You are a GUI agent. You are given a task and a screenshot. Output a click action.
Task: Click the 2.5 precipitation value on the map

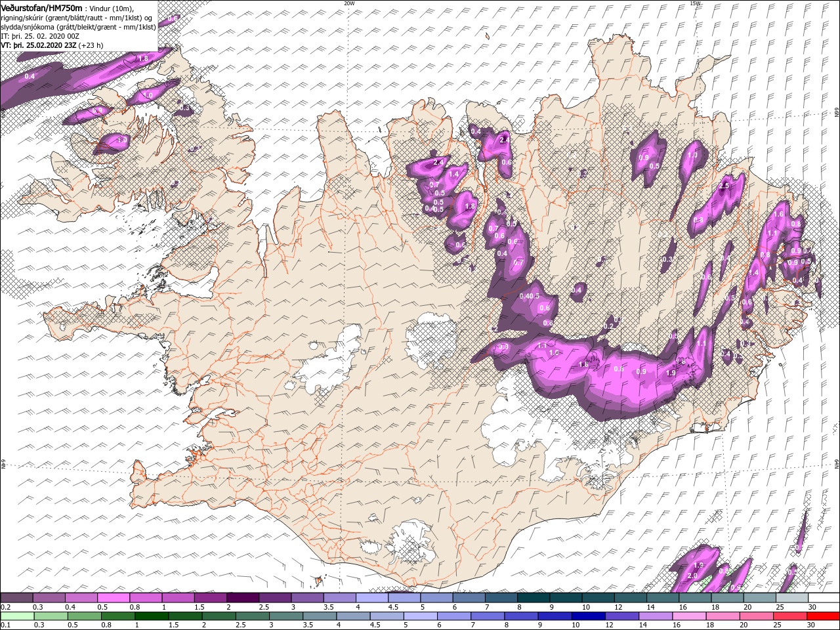724,186
